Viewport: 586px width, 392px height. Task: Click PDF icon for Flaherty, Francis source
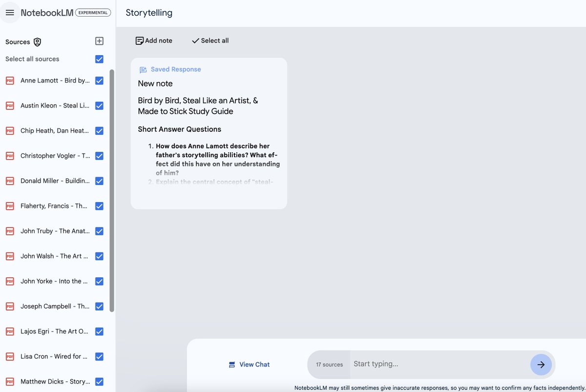[10, 206]
